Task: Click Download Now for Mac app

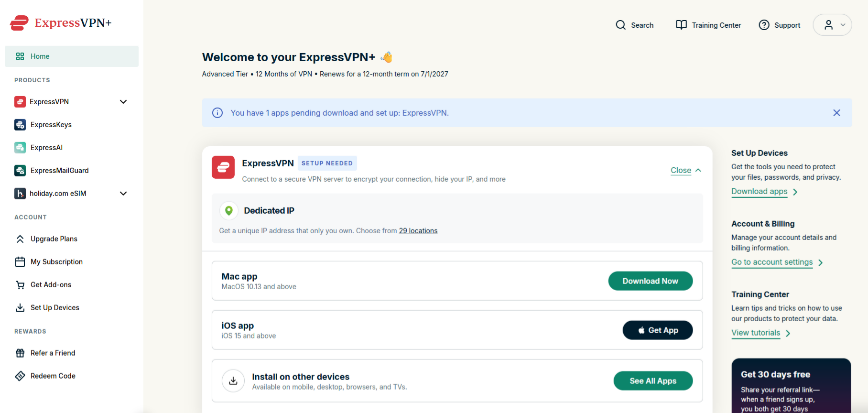Action: point(651,281)
